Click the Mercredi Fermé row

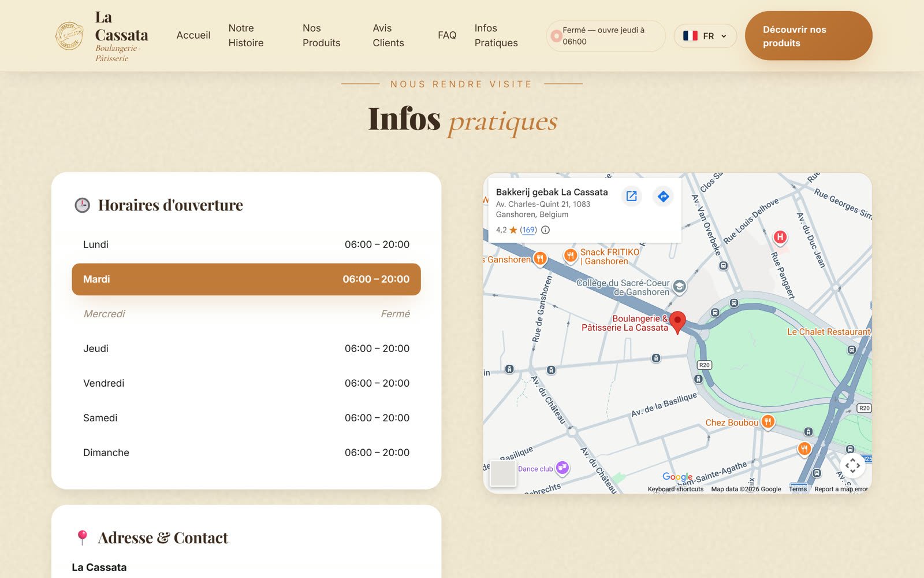(246, 314)
